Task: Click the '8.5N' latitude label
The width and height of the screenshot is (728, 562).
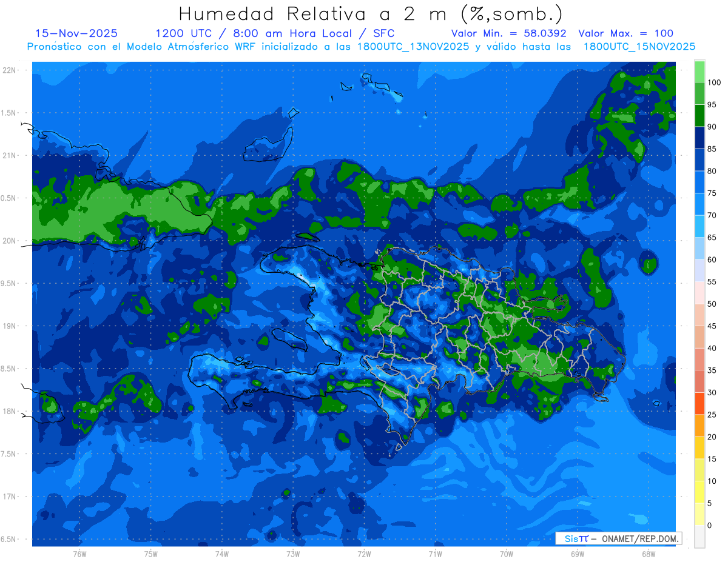Action: click(9, 369)
